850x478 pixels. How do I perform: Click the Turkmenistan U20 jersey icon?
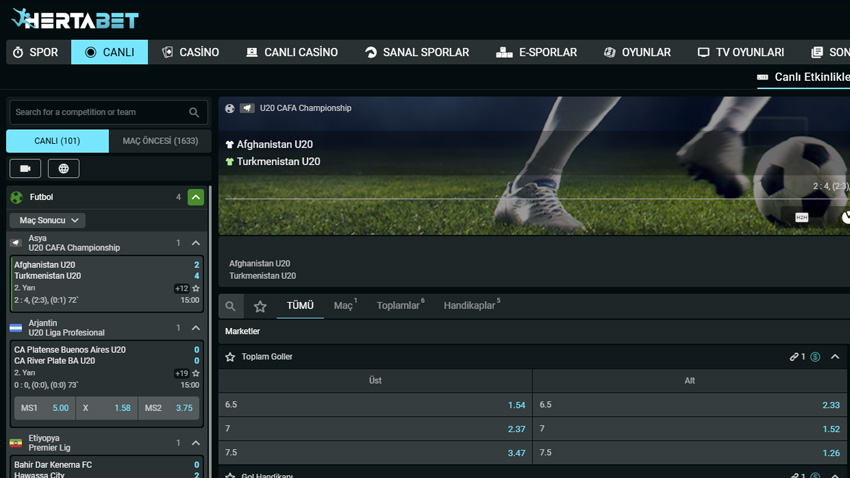coord(229,162)
